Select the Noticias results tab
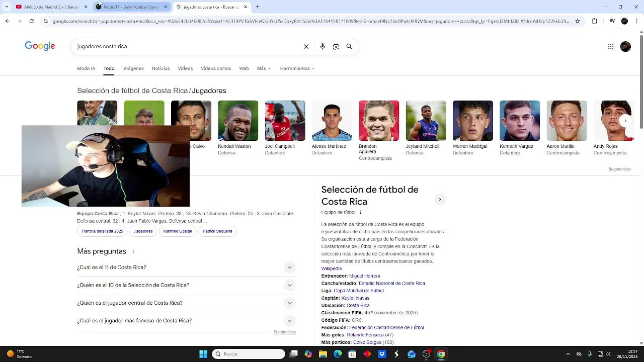644x362 pixels. pos(161,68)
